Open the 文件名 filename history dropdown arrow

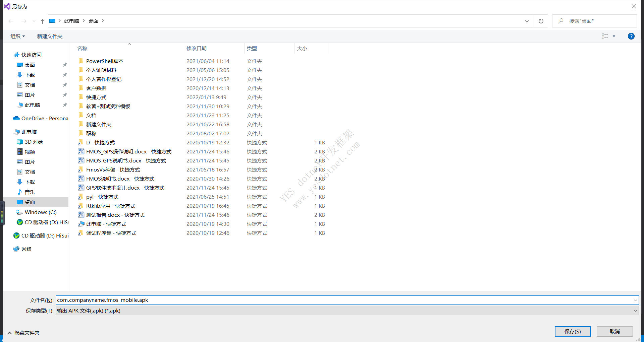click(635, 300)
